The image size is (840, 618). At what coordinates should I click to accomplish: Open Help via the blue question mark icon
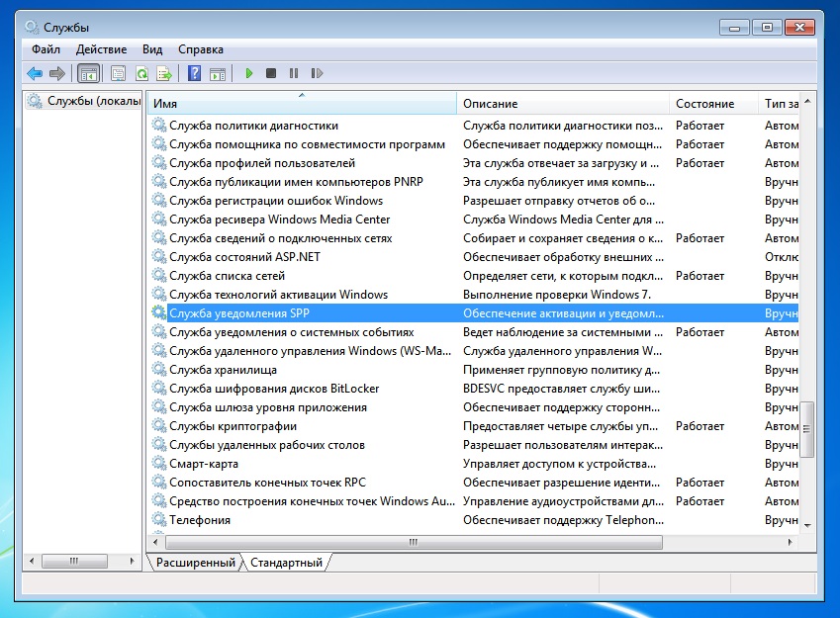(195, 73)
